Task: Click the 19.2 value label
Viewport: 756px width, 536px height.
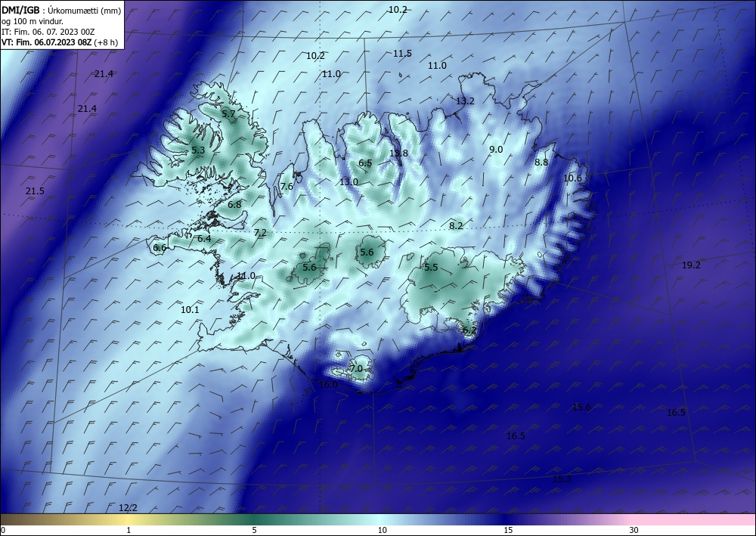Action: [x=692, y=265]
